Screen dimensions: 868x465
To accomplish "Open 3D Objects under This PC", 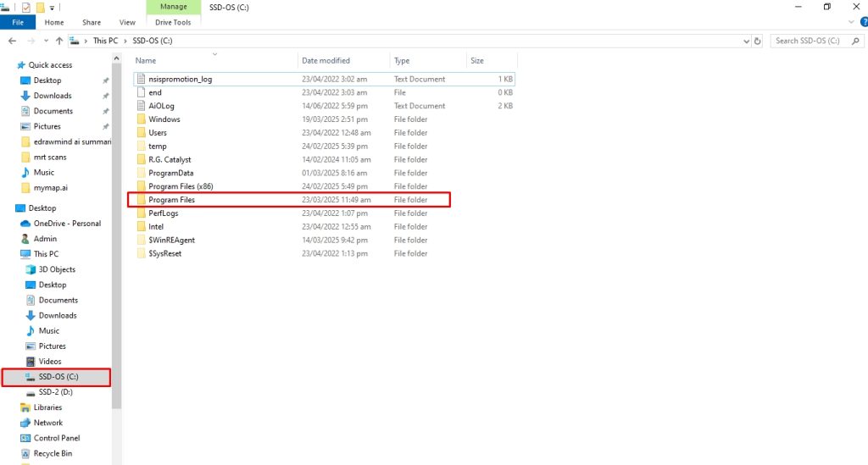I will [57, 270].
